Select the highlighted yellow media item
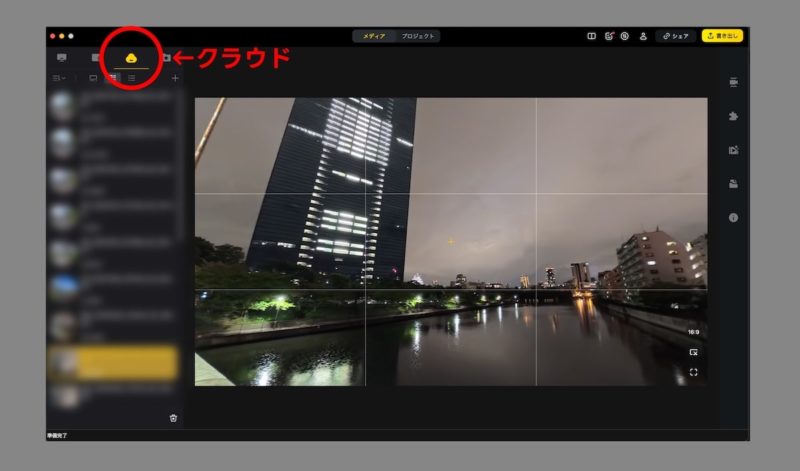800x471 pixels. [112, 363]
